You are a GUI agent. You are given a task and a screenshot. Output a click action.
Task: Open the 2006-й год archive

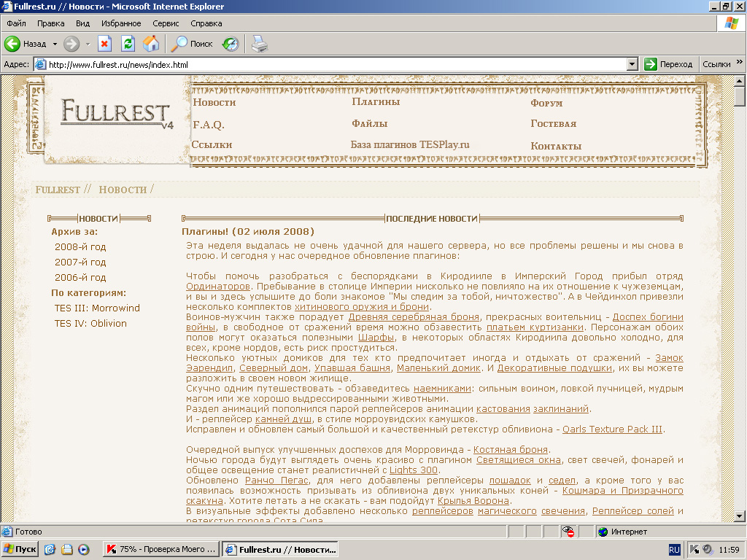(80, 278)
